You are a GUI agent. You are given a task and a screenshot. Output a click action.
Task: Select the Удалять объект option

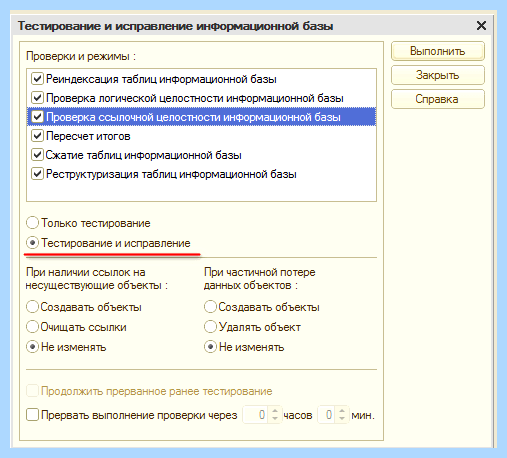click(x=210, y=327)
